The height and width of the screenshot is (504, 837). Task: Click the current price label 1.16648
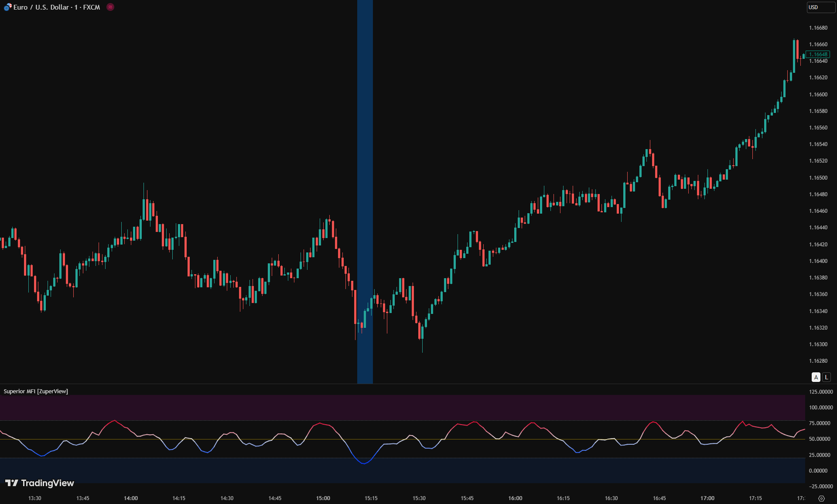818,54
